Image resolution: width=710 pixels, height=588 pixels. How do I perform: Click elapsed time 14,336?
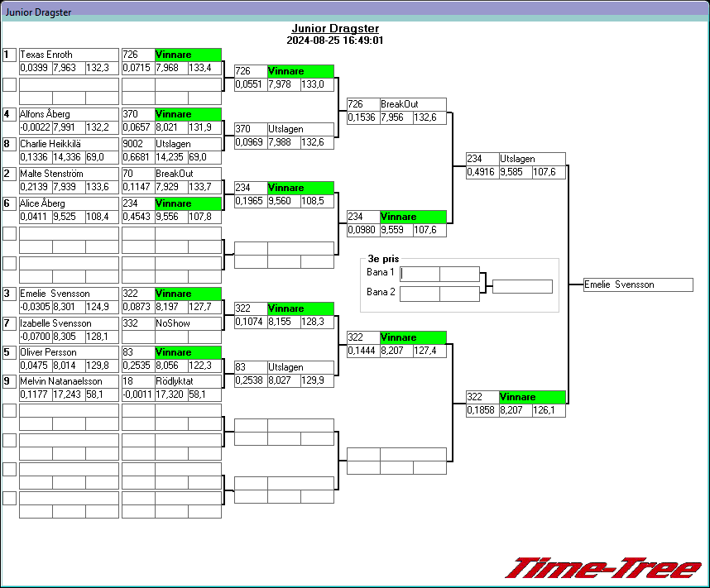pos(69,157)
